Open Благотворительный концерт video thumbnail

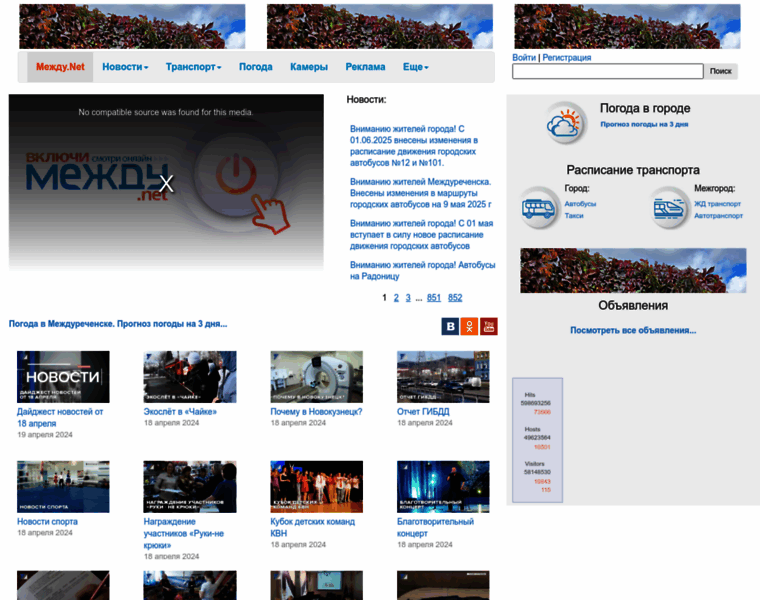[443, 487]
